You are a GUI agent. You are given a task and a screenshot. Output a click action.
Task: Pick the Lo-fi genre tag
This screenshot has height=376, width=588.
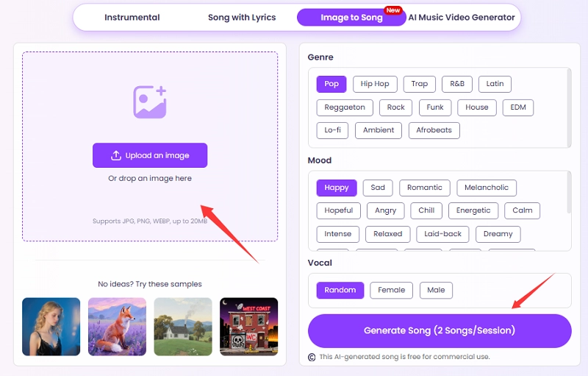click(x=332, y=130)
